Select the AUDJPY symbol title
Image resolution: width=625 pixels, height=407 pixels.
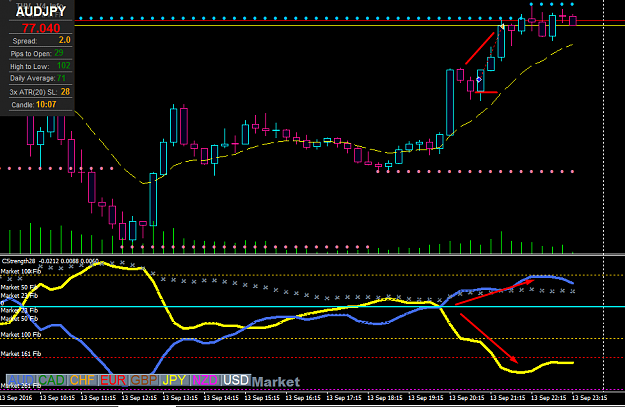[41, 11]
